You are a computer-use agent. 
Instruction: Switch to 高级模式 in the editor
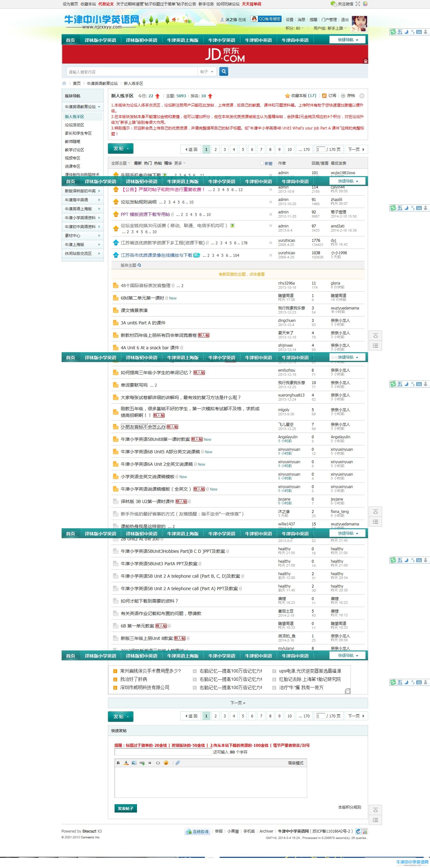(296, 763)
